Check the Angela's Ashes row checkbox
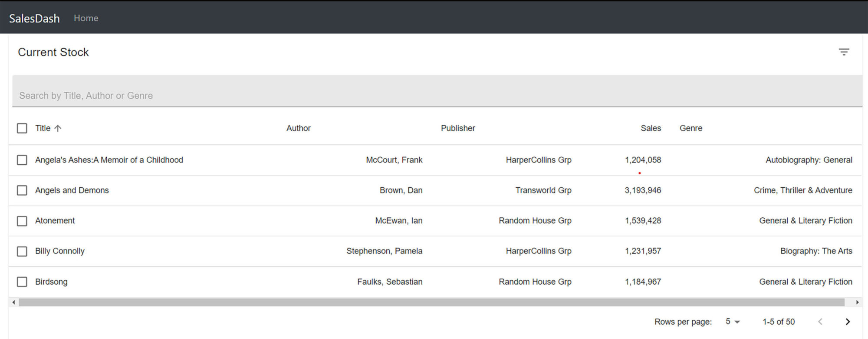This screenshot has height=339, width=868. click(x=22, y=160)
